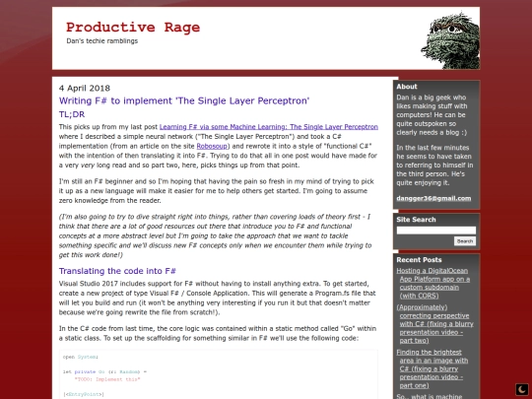Image resolution: width=532 pixels, height=399 pixels.
Task: Focus the Site Search text field
Action: [436, 231]
